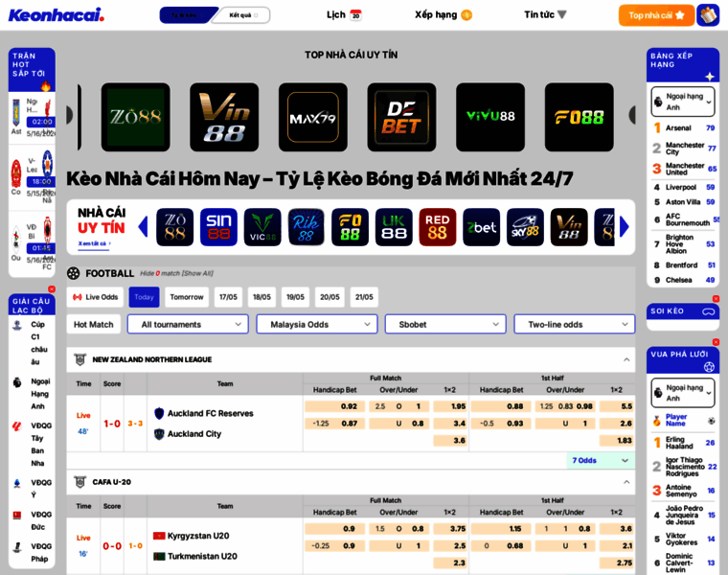This screenshot has width=728, height=575.
Task: Click the SIN88 icon in Nhà Cái Uy Tín
Action: (x=218, y=227)
